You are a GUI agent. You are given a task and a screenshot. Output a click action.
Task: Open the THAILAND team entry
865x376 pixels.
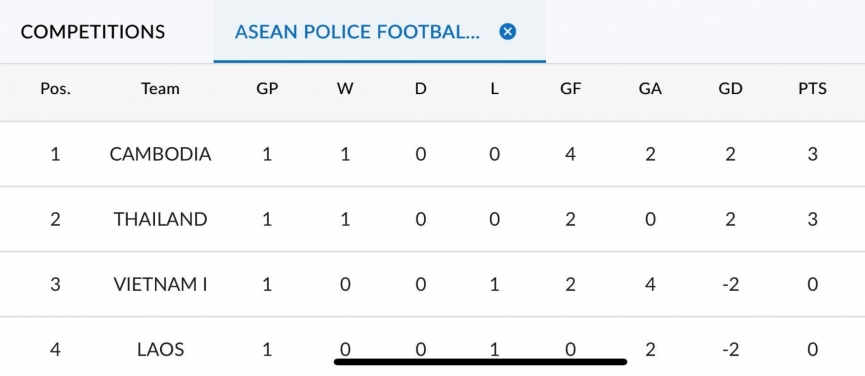point(161,219)
